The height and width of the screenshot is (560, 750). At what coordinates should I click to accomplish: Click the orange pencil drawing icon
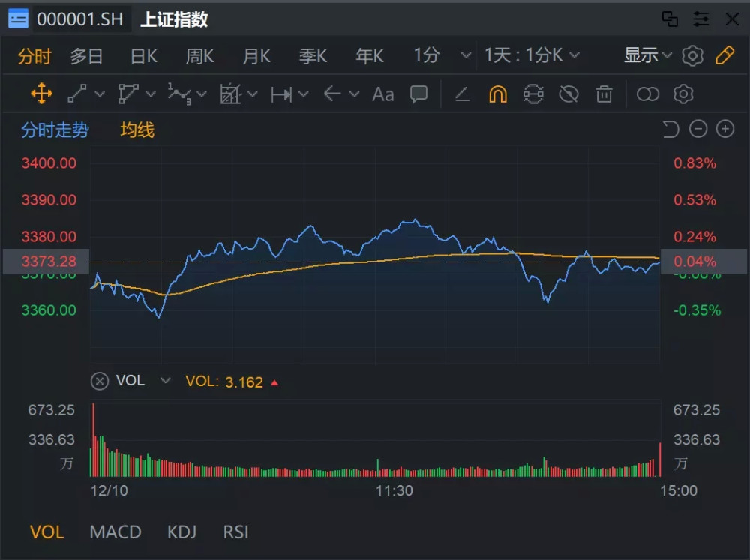(724, 55)
